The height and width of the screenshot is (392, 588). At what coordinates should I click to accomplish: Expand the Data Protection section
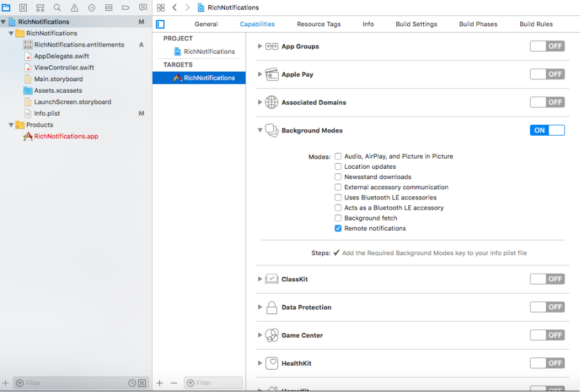pyautogui.click(x=259, y=307)
